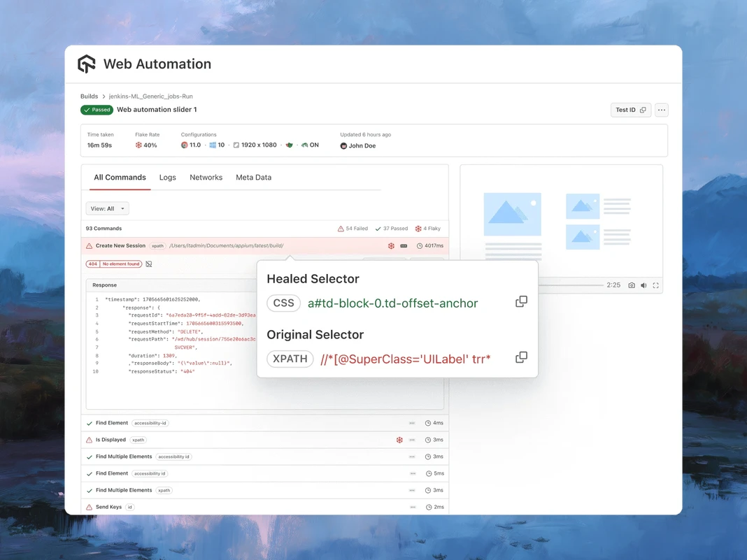Select Find Multiple Elements accessibility id row

[265, 457]
